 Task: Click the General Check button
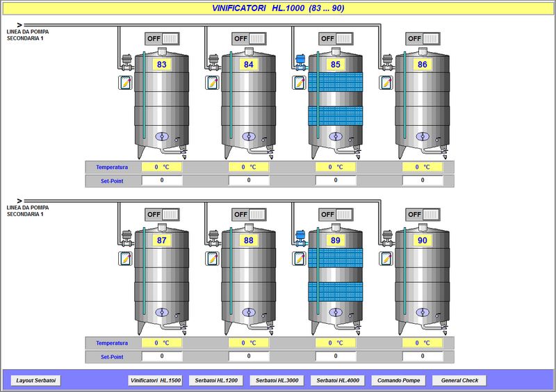tap(459, 380)
